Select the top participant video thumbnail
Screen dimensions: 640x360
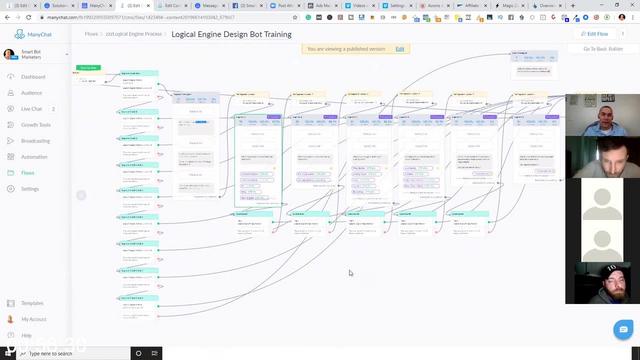[x=602, y=115]
